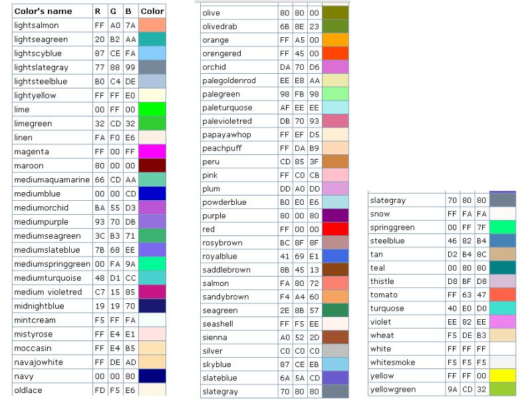Select the teal color swatch
The height and width of the screenshot is (399, 532).
click(x=503, y=268)
